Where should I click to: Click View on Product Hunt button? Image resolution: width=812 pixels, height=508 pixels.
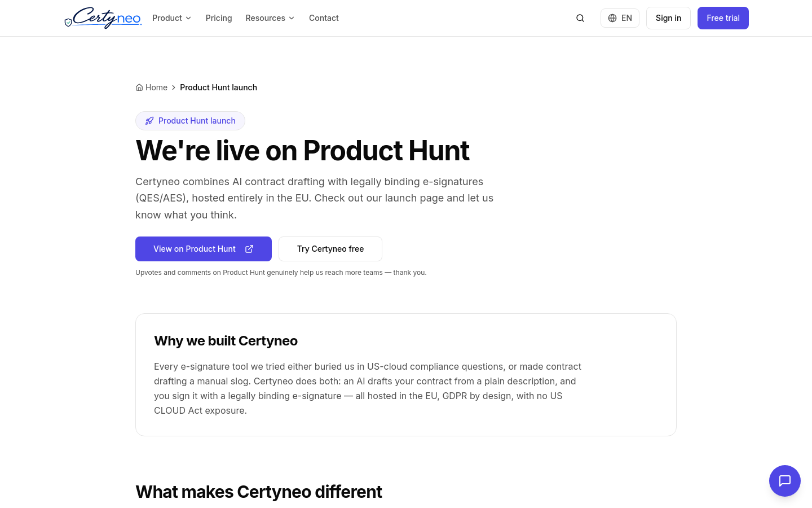point(204,249)
